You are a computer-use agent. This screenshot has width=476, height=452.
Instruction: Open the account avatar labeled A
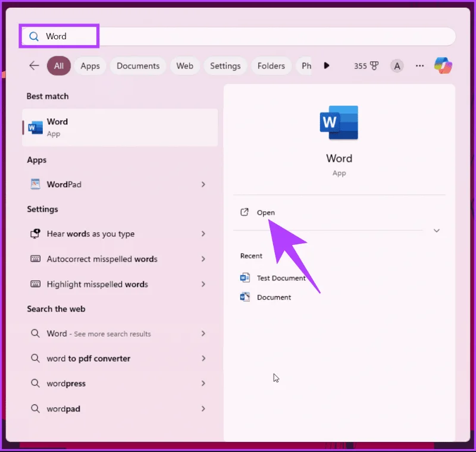click(x=397, y=66)
